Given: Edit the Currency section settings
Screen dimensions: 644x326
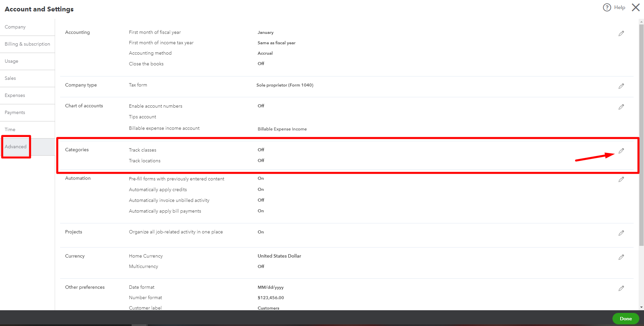Looking at the screenshot, I should point(621,257).
